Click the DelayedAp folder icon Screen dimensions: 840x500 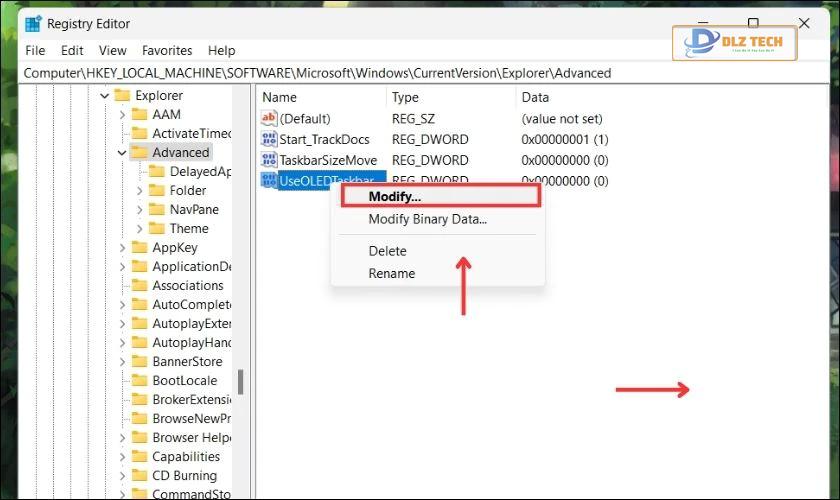pyautogui.click(x=156, y=171)
